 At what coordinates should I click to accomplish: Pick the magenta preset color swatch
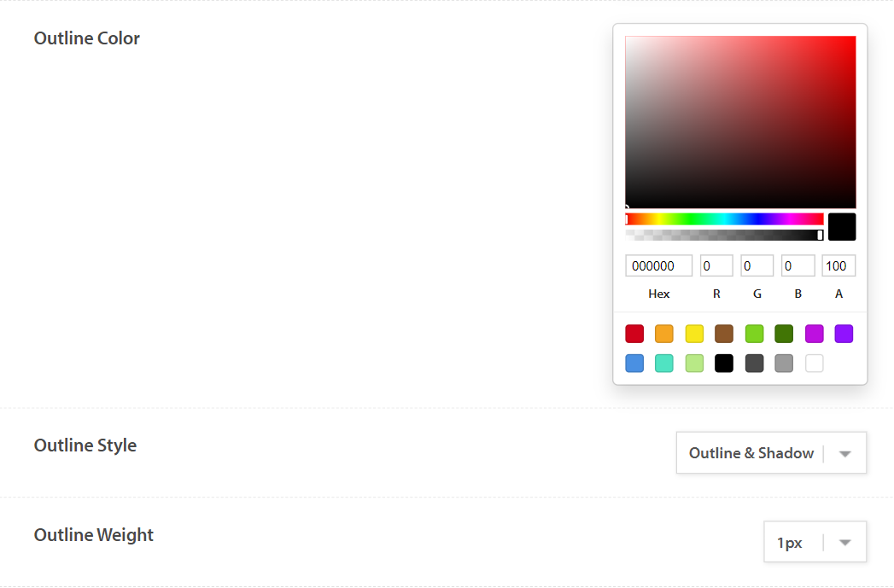coord(814,334)
